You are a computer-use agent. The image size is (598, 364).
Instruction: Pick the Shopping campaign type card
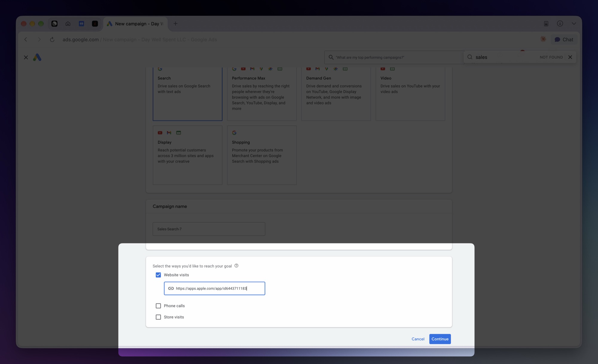tap(262, 155)
